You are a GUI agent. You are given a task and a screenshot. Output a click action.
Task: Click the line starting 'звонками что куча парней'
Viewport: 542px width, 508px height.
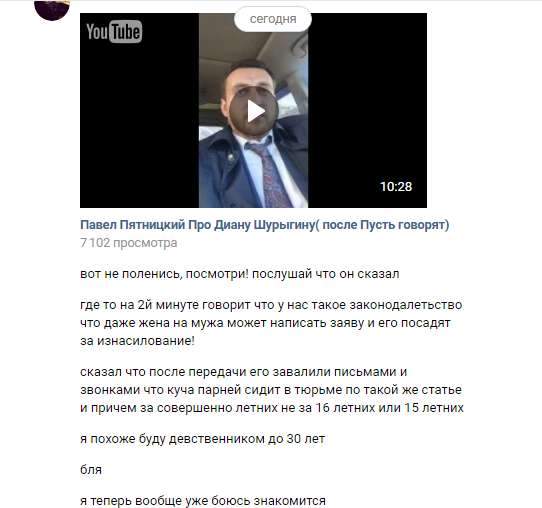click(x=271, y=390)
